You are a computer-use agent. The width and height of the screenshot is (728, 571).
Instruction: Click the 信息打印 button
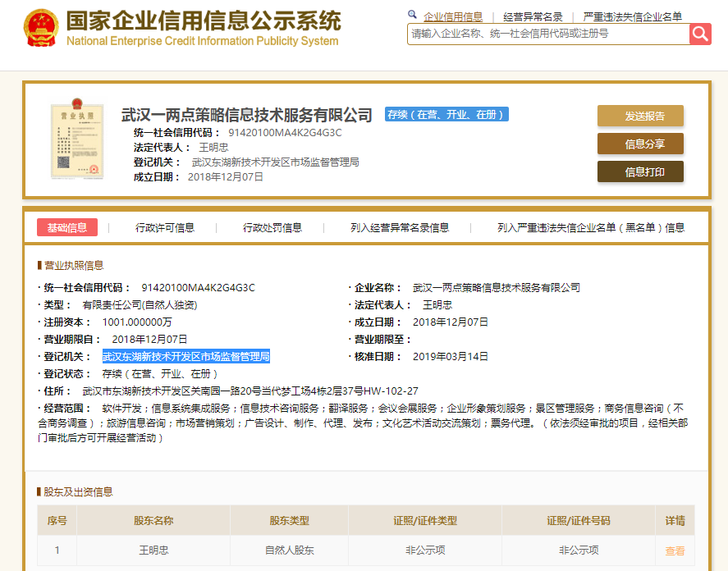pyautogui.click(x=640, y=171)
